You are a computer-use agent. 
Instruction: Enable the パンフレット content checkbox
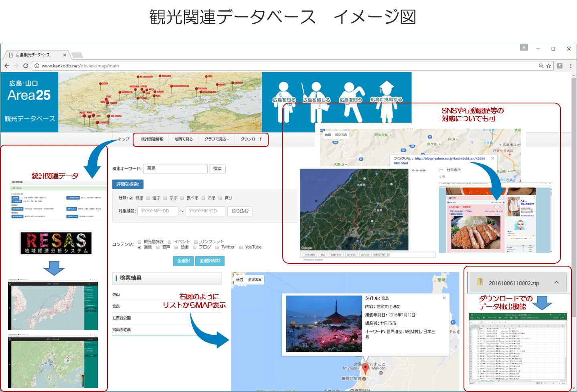click(196, 242)
